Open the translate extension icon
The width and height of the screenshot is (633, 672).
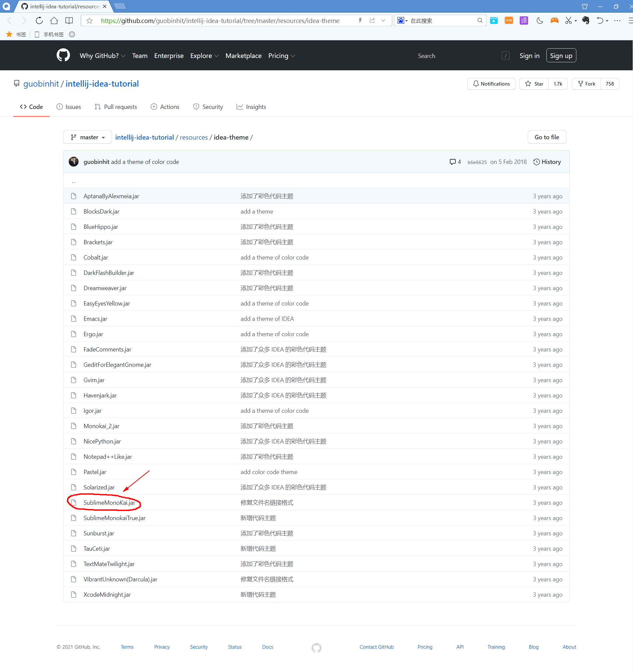(x=524, y=21)
